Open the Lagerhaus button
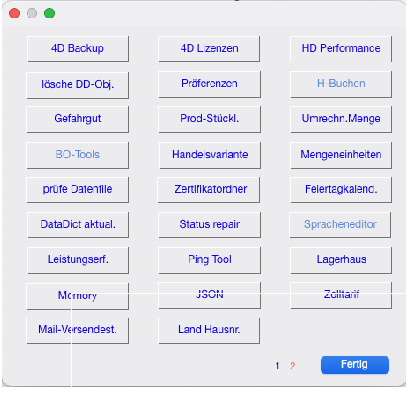The width and height of the screenshot is (417, 393). pos(341,260)
